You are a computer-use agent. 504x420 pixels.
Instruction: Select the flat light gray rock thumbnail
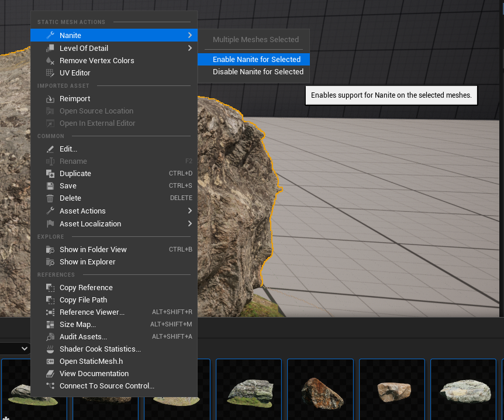pos(464,391)
